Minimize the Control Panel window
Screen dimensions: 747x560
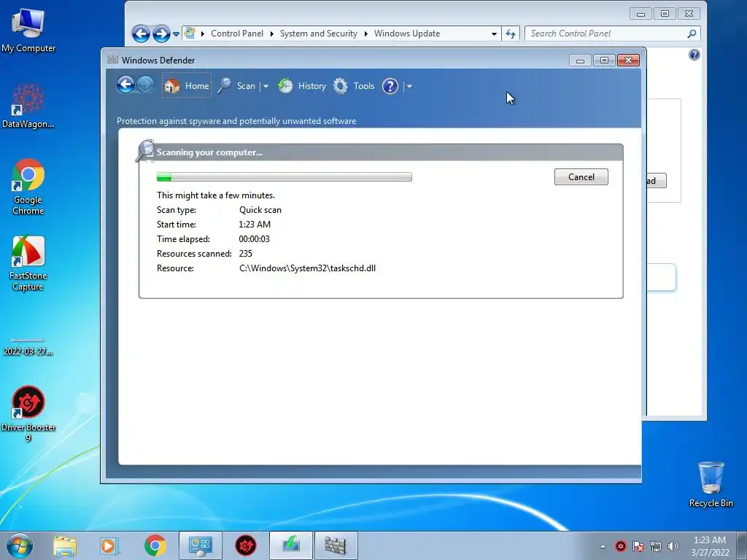tap(640, 14)
